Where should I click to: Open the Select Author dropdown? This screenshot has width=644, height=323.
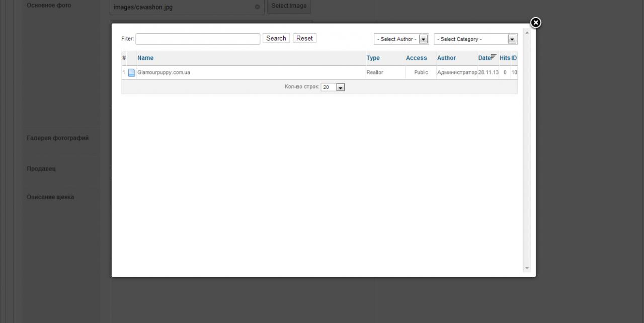401,39
